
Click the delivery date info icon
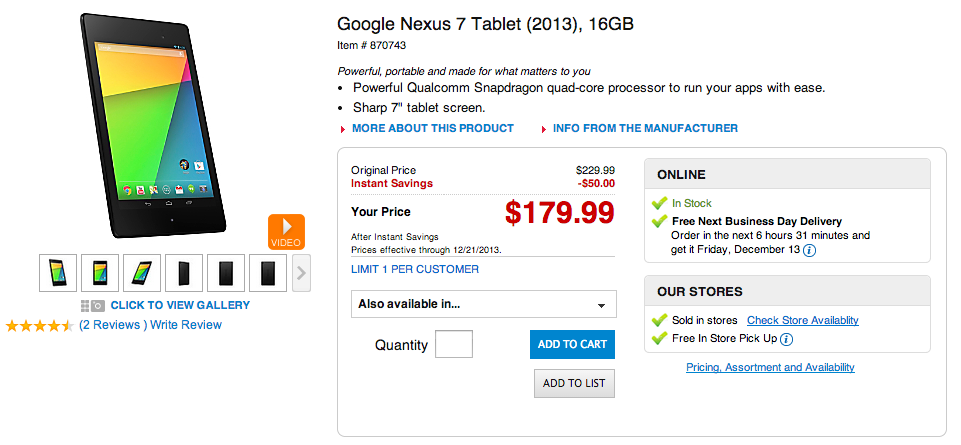[809, 250]
